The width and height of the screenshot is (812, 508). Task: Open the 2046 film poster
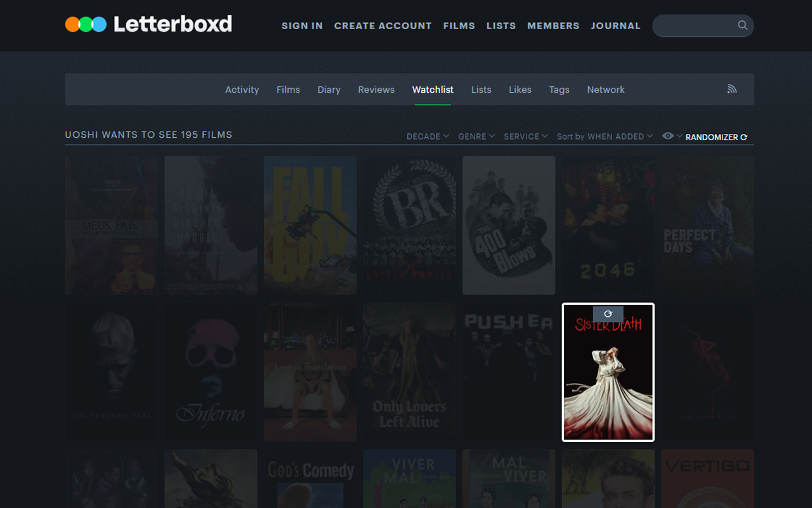[608, 225]
